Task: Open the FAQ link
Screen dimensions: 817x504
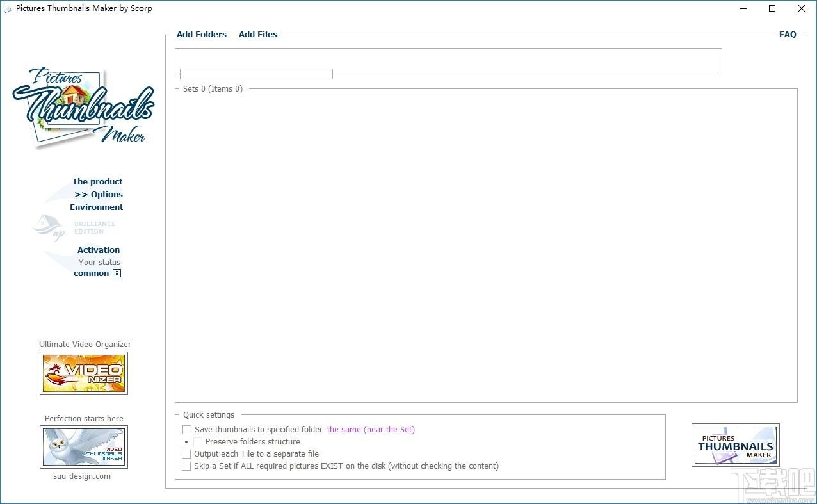Action: 788,35
